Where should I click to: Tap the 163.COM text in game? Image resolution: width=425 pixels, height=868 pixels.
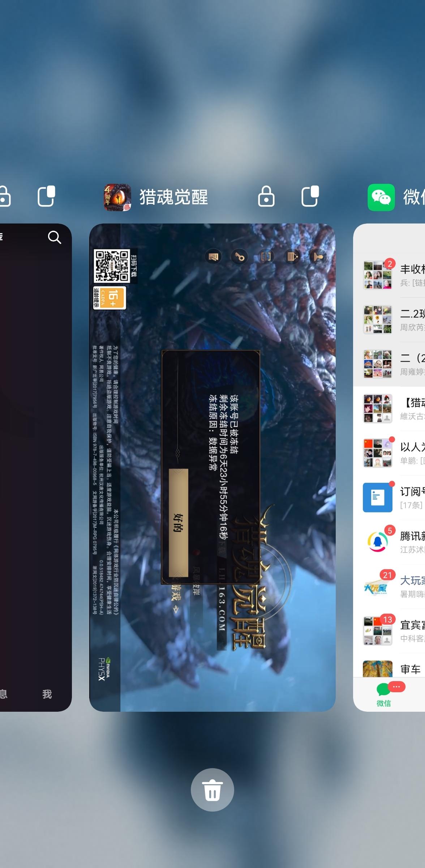pyautogui.click(x=221, y=609)
